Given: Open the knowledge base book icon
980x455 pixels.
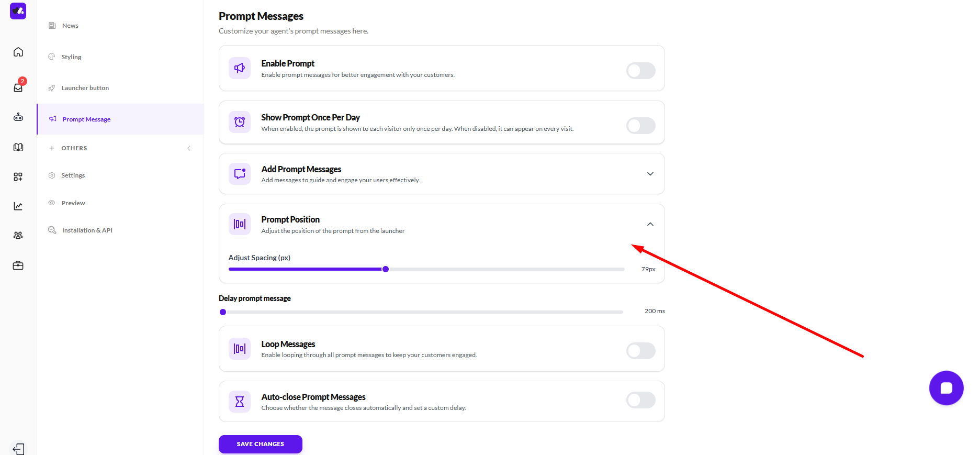Looking at the screenshot, I should [18, 147].
